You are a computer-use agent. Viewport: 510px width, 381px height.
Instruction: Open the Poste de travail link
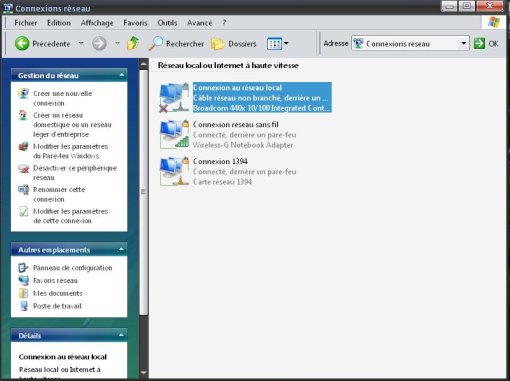click(57, 306)
